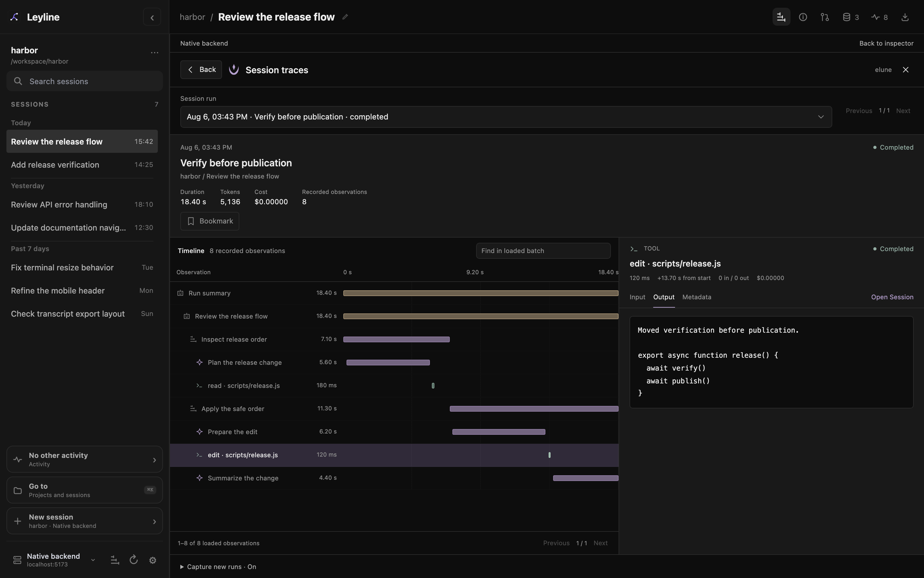Focus the Search sessions field
The height and width of the screenshot is (578, 924).
[84, 81]
